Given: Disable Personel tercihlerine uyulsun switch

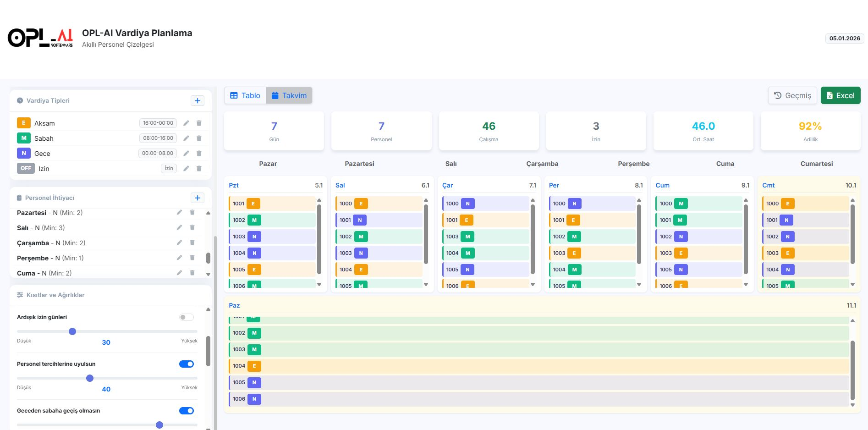Looking at the screenshot, I should click(x=187, y=364).
